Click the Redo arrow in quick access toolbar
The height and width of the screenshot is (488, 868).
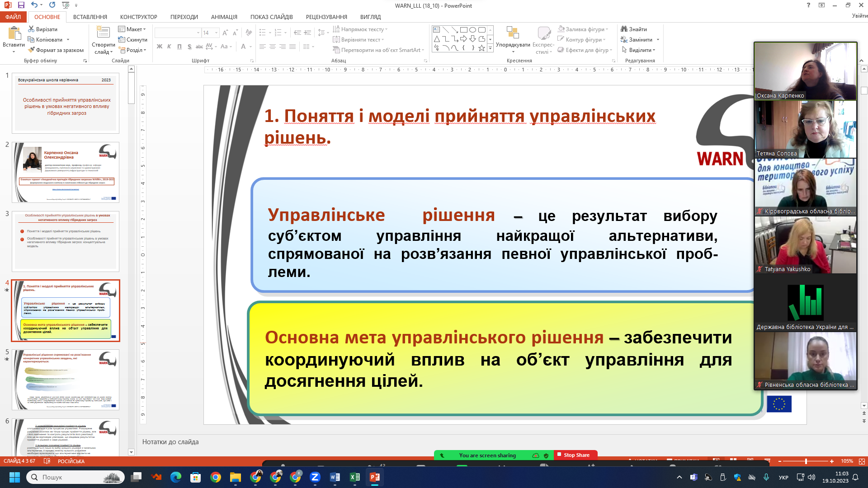[x=52, y=5]
